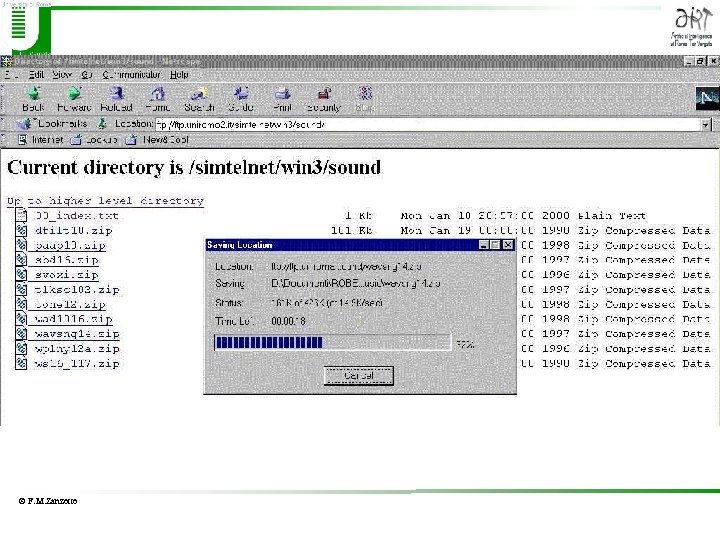720x540 pixels.
Task: Click the Time Left value in dialog
Action: click(288, 321)
